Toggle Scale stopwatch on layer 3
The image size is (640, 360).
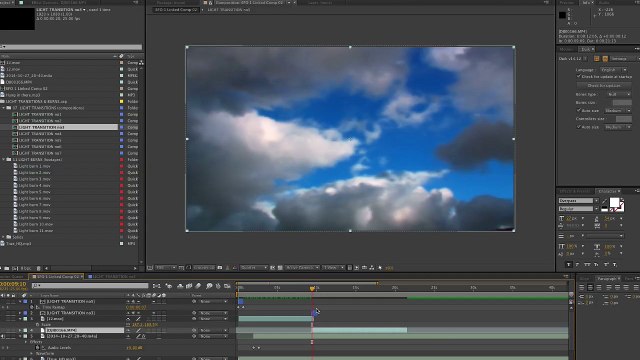tap(38, 324)
